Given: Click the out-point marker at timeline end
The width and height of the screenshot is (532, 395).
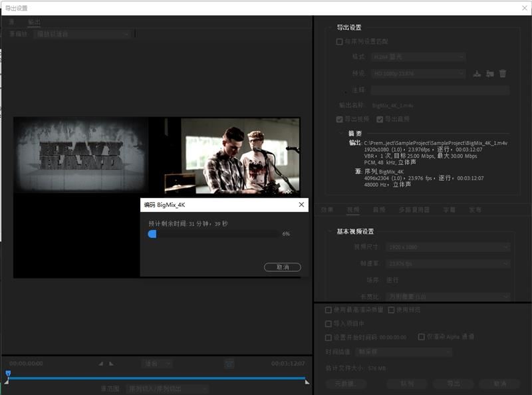Looking at the screenshot, I should point(307,382).
